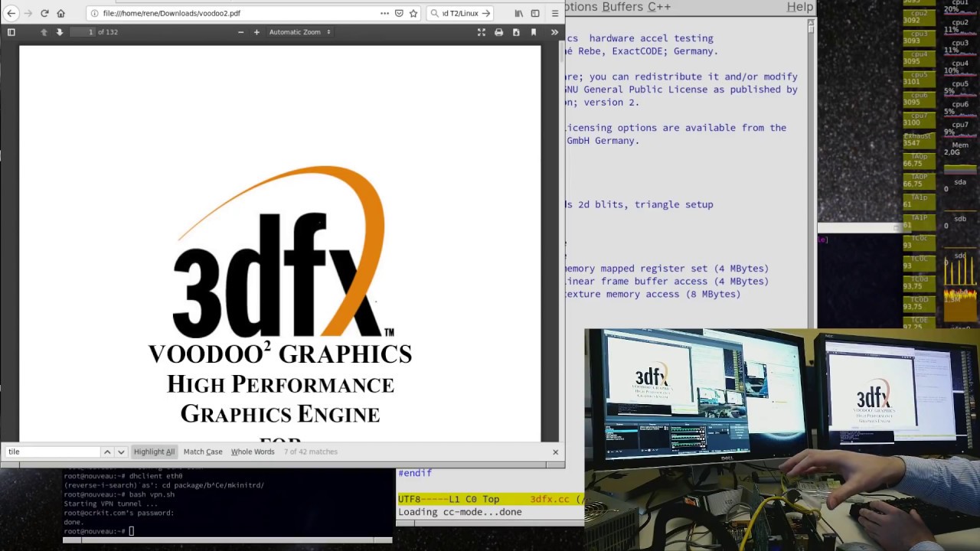Zoom in the PDF with the plus button

256,32
